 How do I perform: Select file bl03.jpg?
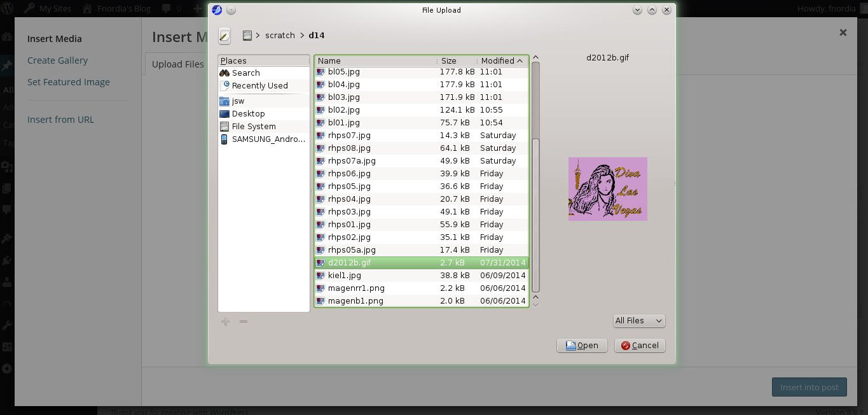coord(421,97)
